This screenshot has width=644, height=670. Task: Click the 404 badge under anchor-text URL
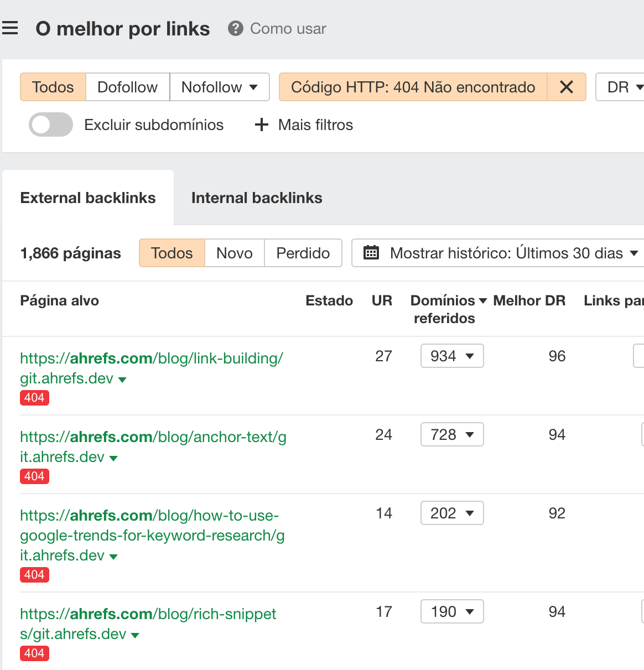[34, 476]
